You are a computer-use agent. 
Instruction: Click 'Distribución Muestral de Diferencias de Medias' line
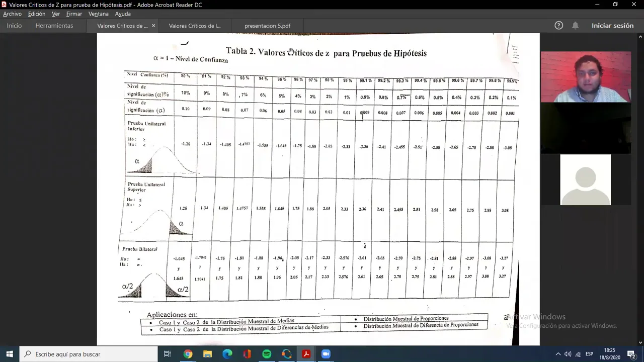[x=244, y=329]
